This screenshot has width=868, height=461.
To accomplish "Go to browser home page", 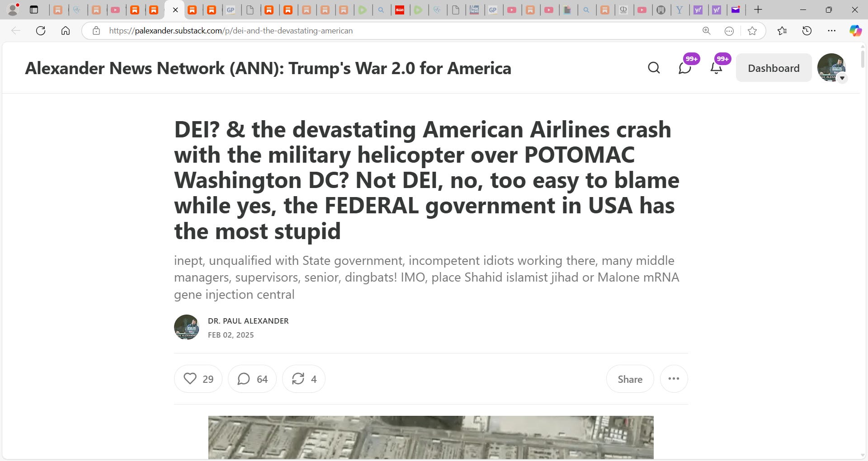I will [66, 31].
